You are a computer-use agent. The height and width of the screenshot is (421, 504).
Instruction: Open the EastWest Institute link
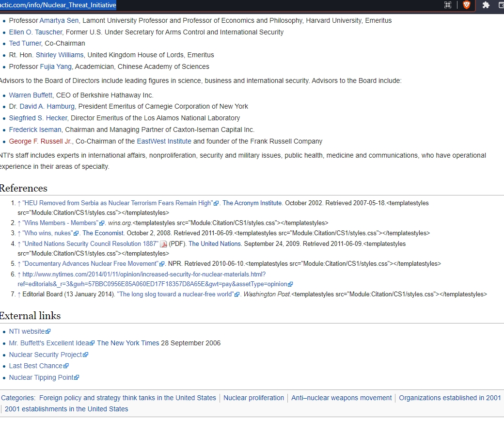coord(164,141)
